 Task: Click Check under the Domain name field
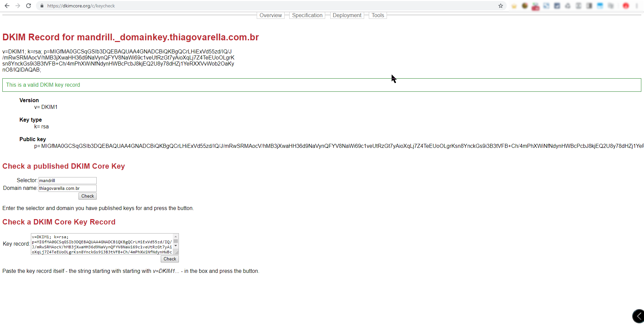tap(88, 196)
